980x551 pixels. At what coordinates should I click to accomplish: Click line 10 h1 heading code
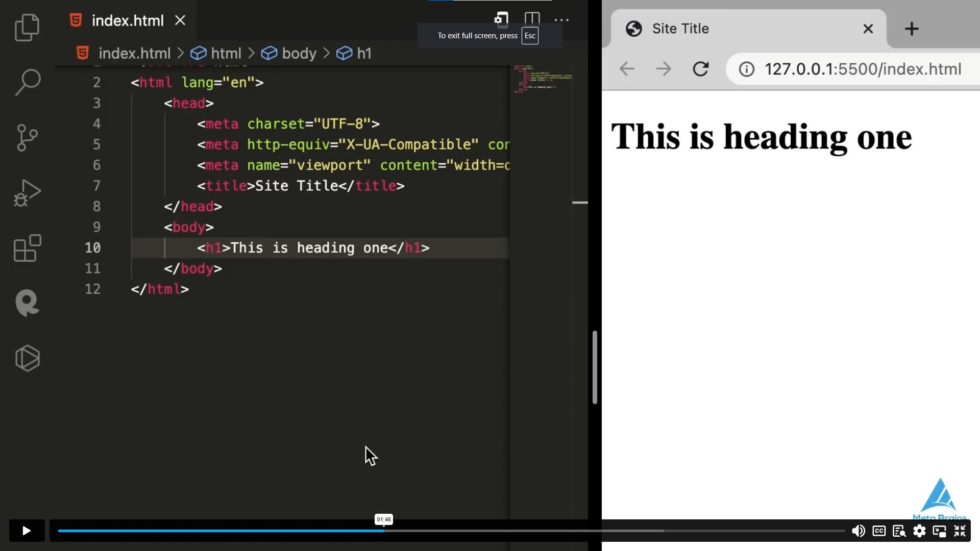click(x=313, y=248)
